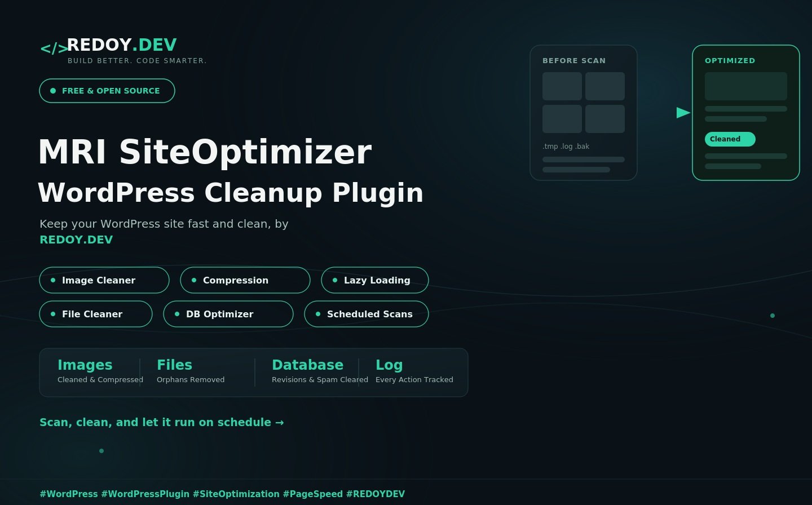812x505 pixels.
Task: Click the #WordPressPlugin hashtag
Action: coord(145,494)
